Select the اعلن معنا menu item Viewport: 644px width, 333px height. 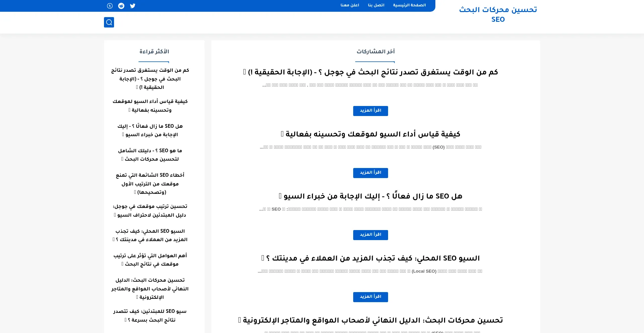[350, 5]
